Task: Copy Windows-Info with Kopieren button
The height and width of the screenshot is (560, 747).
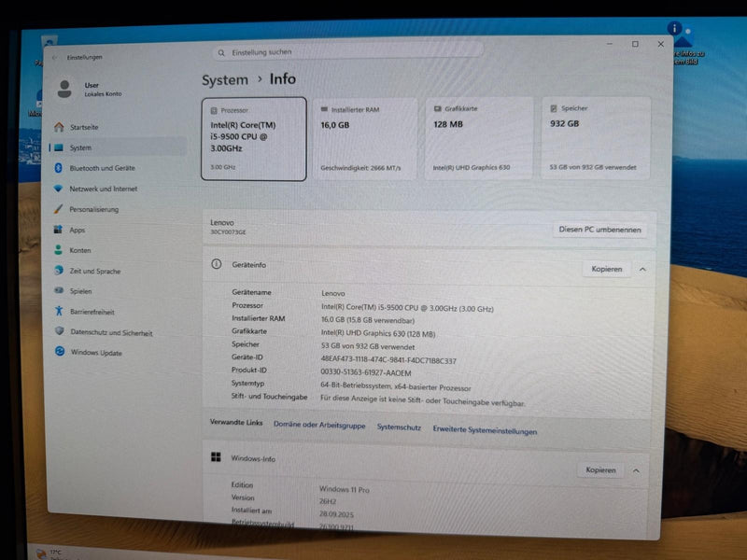Action: (x=600, y=470)
